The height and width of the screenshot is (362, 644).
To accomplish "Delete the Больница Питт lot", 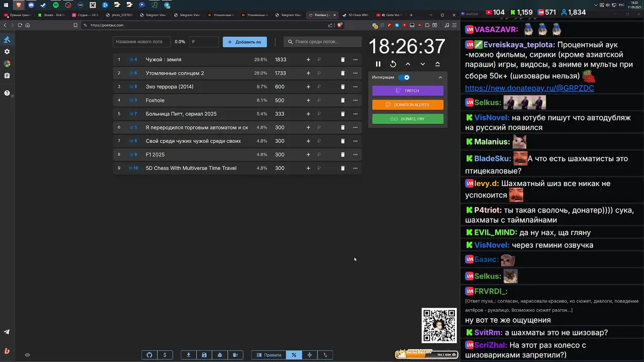I will [343, 114].
